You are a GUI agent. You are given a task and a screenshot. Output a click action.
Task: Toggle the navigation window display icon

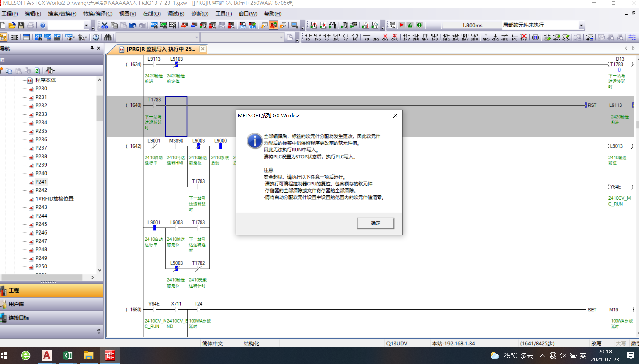(4, 37)
